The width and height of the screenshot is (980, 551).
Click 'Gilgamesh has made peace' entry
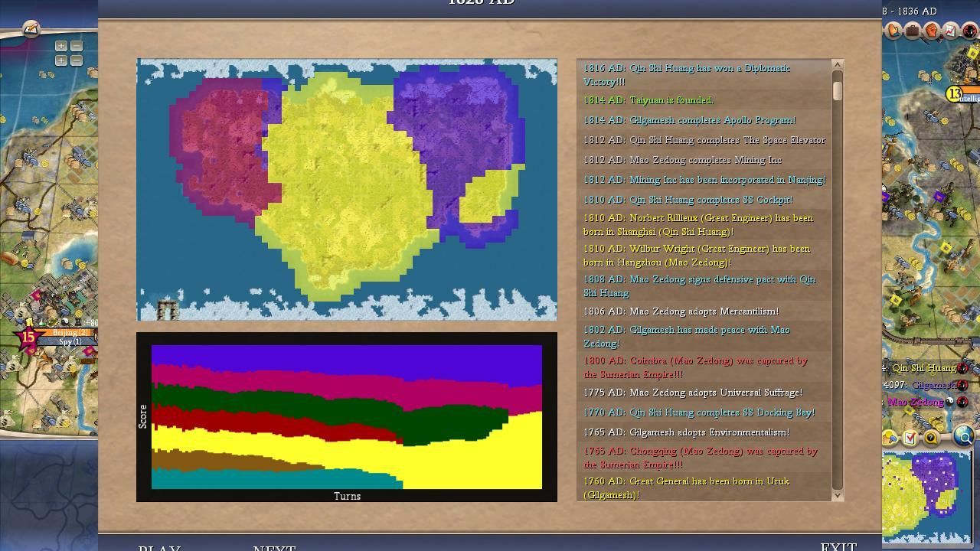pyautogui.click(x=704, y=337)
